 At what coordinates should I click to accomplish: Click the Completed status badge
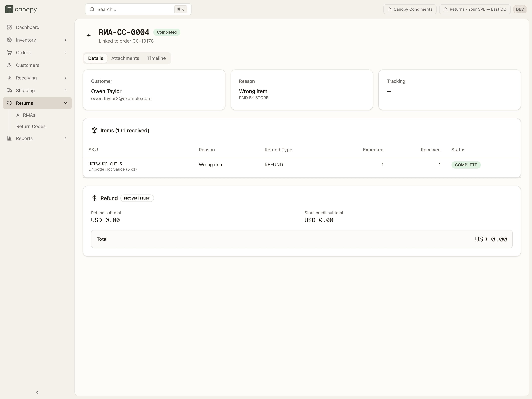pos(167,32)
